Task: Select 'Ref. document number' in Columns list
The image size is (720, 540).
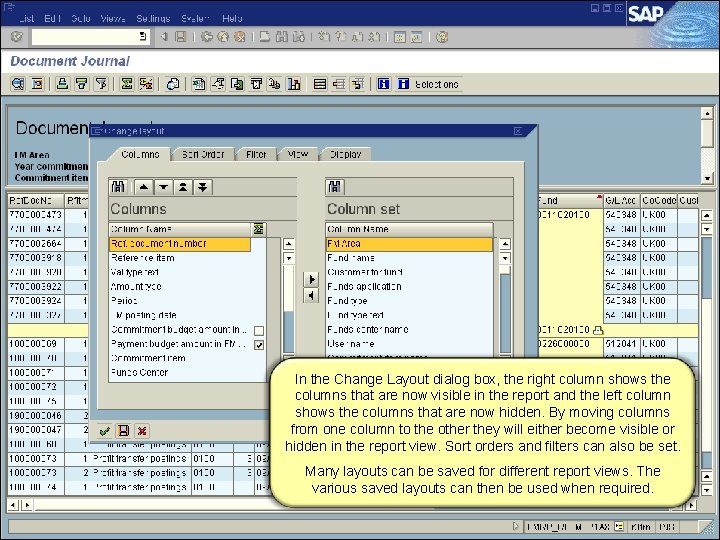Action: [x=180, y=244]
